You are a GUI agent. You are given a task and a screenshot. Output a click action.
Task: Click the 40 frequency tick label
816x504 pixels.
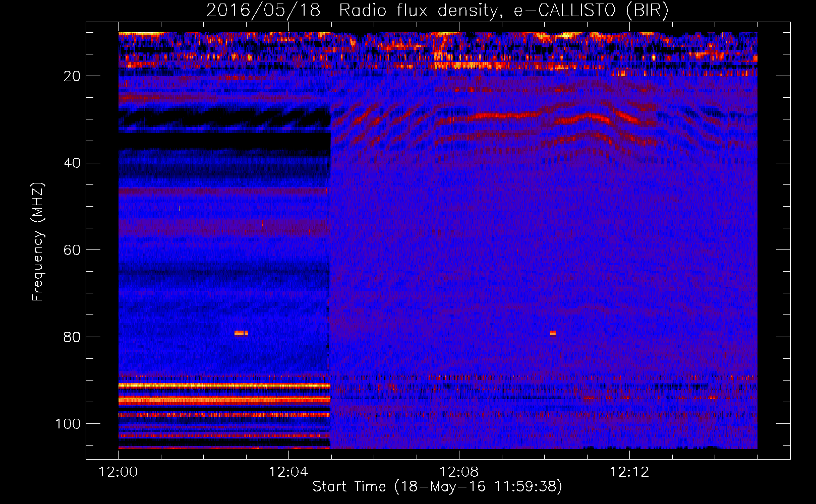72,163
